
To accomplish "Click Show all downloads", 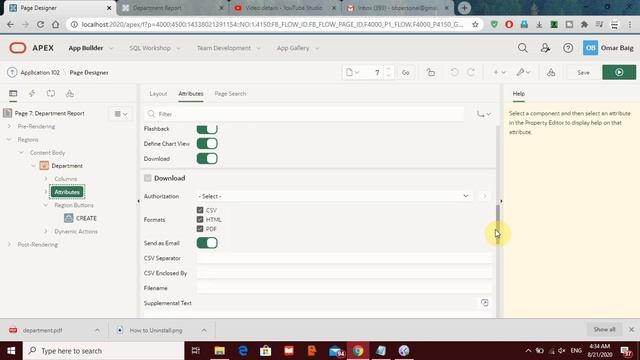I will [x=604, y=329].
